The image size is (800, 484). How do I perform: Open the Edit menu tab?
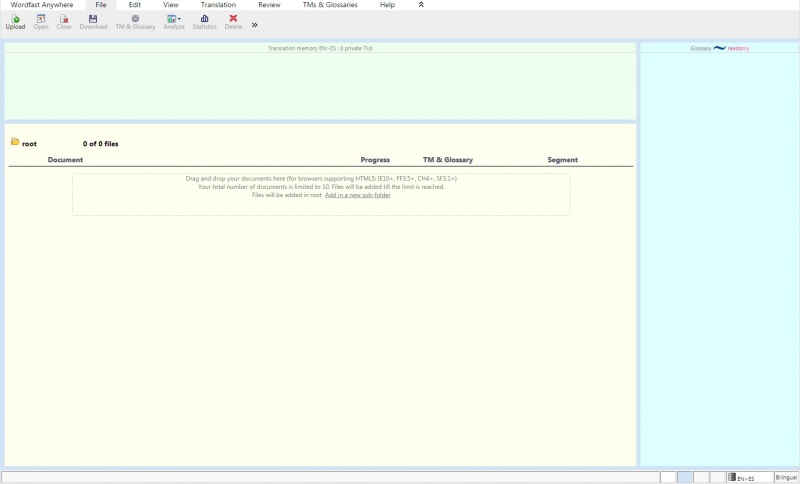click(134, 5)
